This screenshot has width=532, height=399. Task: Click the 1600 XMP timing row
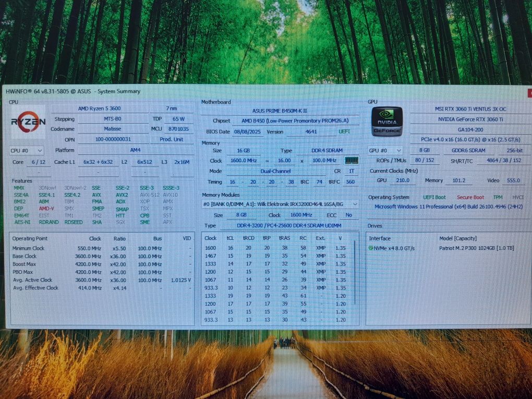[x=275, y=248]
